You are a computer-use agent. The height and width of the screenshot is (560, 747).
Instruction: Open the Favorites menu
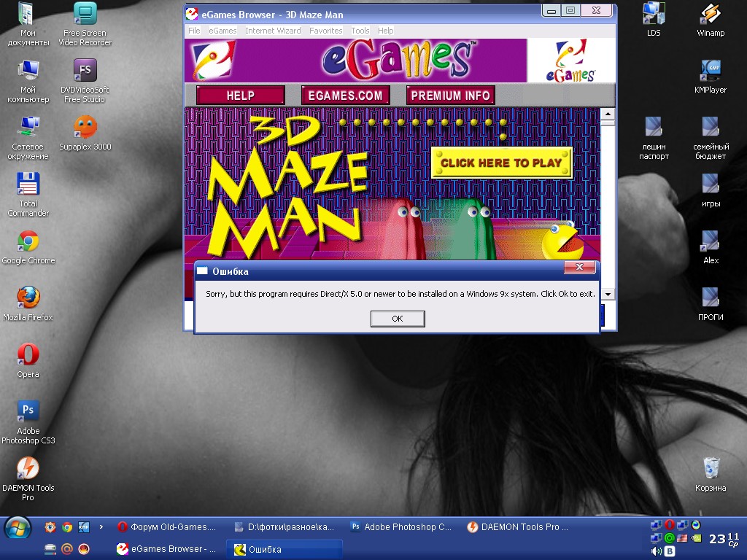326,31
